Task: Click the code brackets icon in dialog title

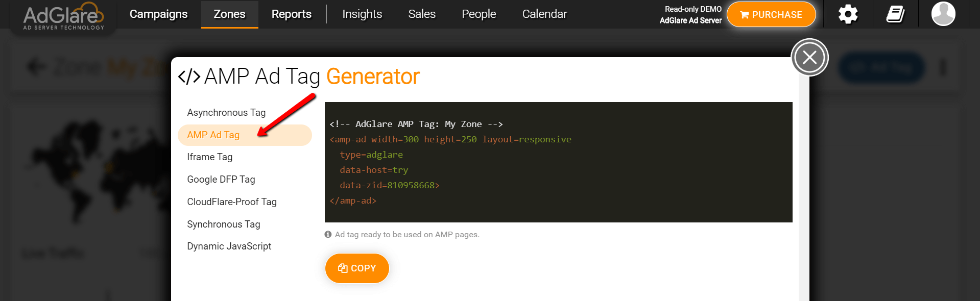Action: point(189,77)
